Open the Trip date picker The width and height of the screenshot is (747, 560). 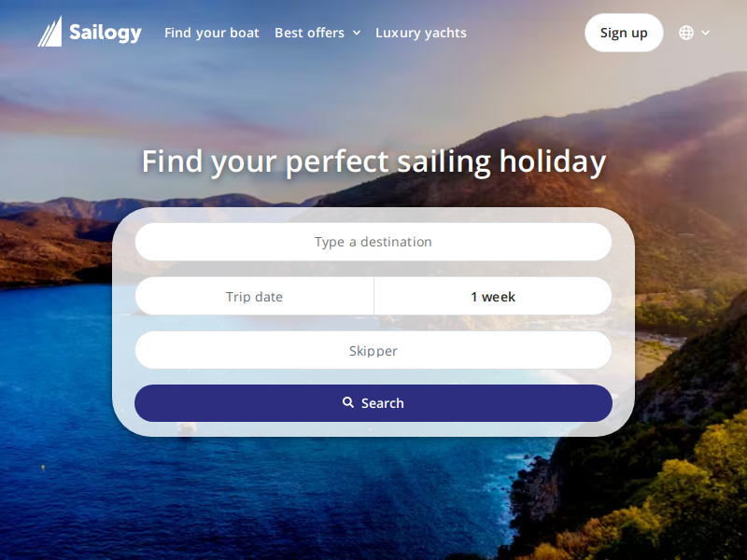(254, 296)
